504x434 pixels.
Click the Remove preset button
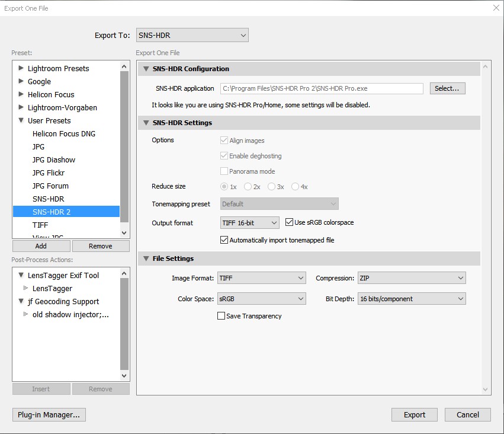[x=101, y=246]
